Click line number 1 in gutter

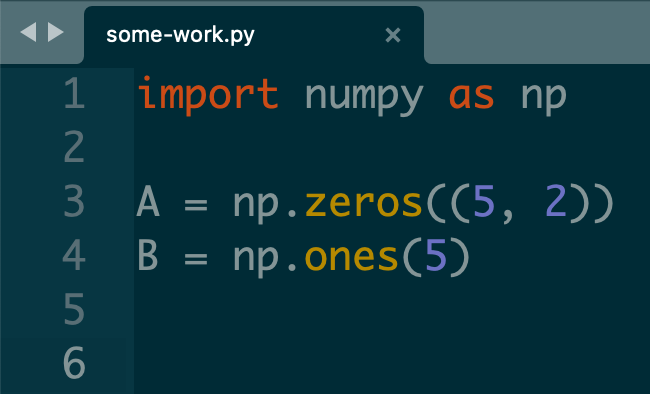pos(75,93)
